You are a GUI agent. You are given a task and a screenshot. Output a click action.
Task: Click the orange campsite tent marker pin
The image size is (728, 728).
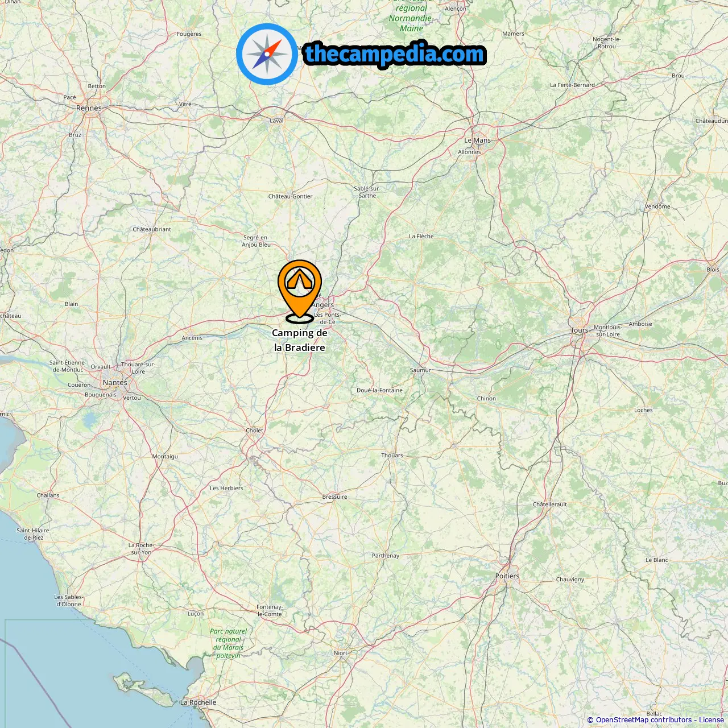tap(300, 291)
